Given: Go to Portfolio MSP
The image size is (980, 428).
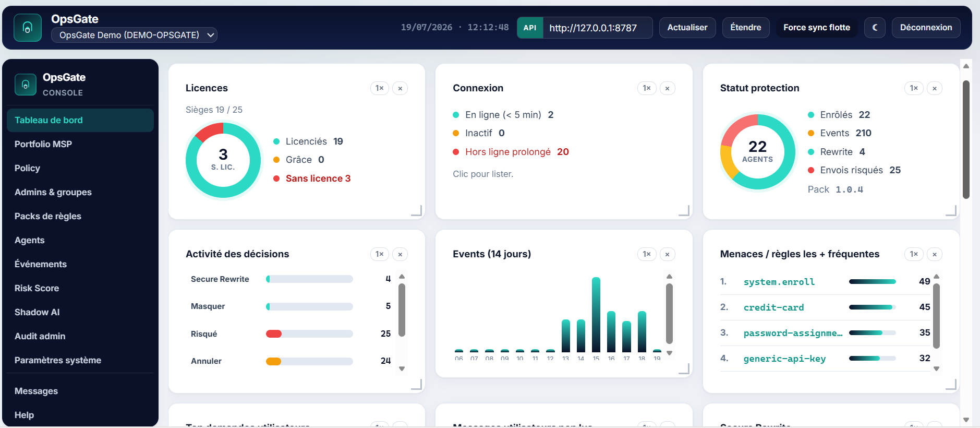Looking at the screenshot, I should 80,144.
